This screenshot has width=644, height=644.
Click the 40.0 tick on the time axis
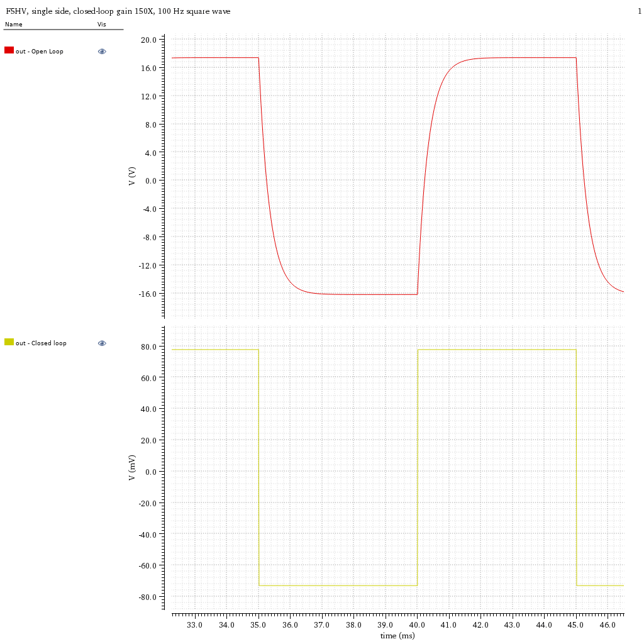pos(417,625)
